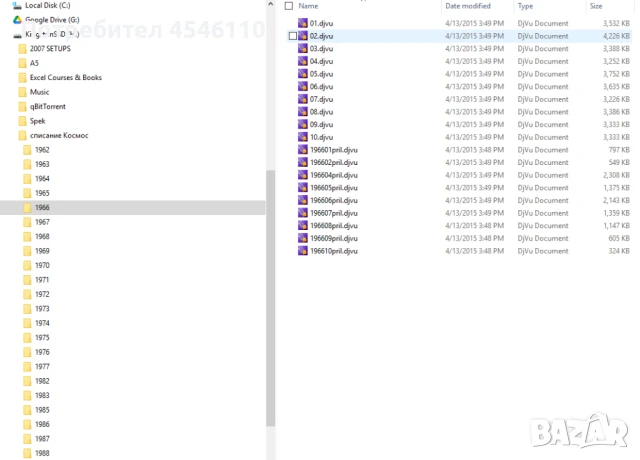The image size is (640, 460).
Task: Click the Local Disk (C:) drive icon
Action: tap(17, 5)
